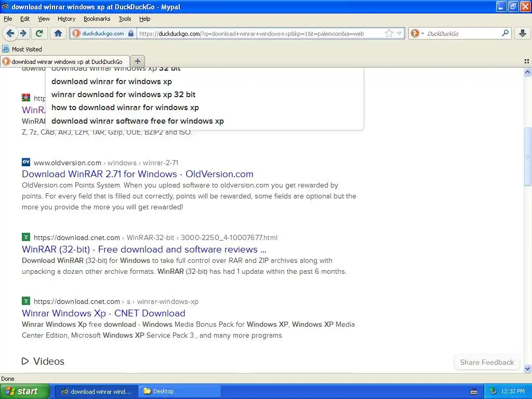Screen dimensions: 532x399
Task: Open the list all tabs button
Action: [527, 61]
